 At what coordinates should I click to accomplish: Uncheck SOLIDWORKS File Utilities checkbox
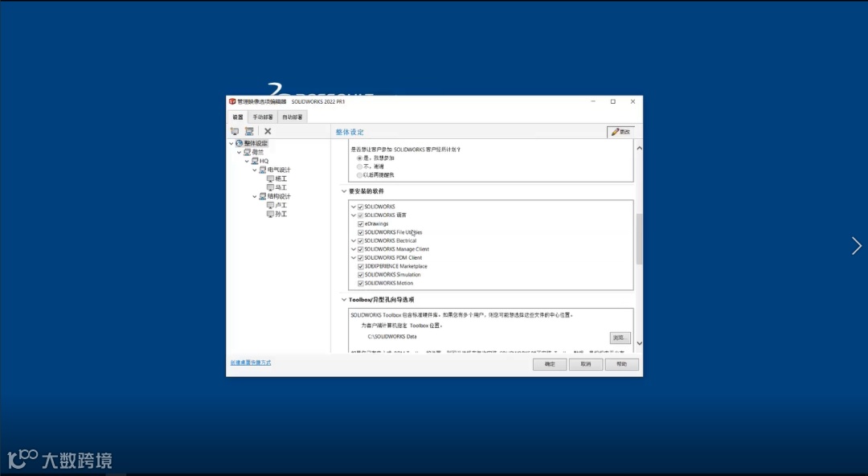[x=360, y=232]
